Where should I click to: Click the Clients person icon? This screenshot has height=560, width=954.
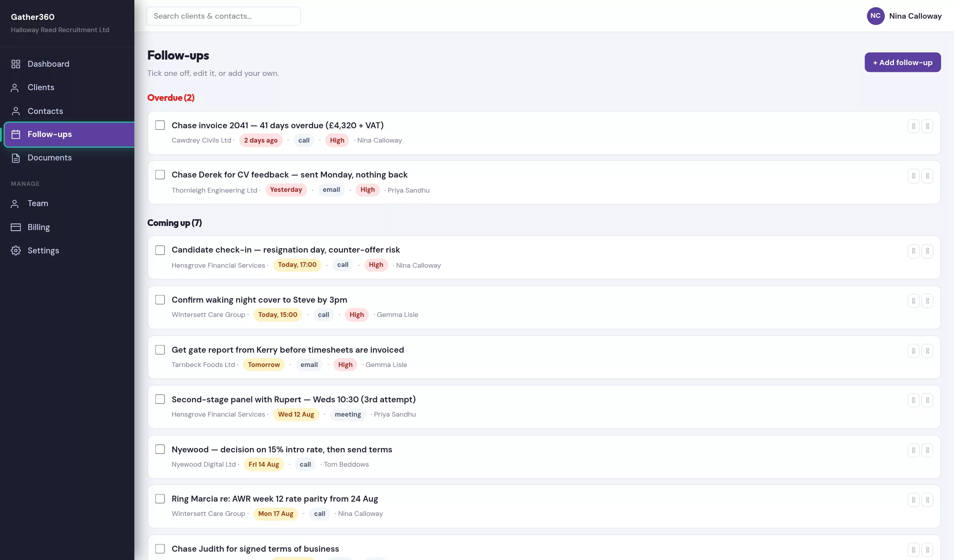[x=15, y=87]
